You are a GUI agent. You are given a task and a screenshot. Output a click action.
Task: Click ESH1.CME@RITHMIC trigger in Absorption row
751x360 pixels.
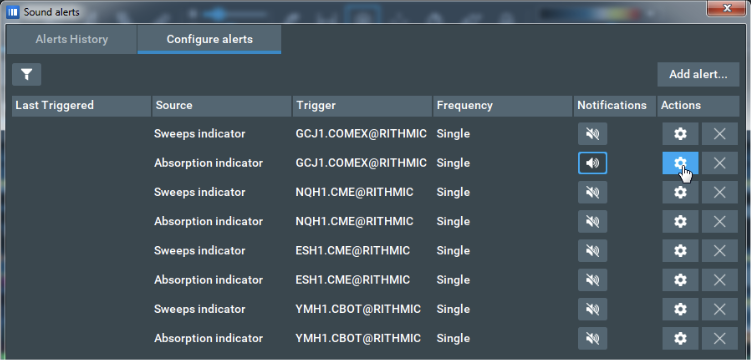coord(353,280)
